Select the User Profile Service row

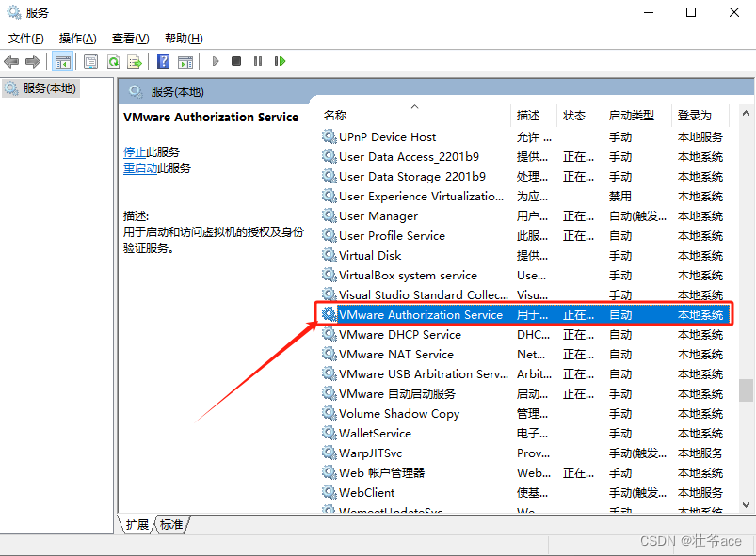524,235
